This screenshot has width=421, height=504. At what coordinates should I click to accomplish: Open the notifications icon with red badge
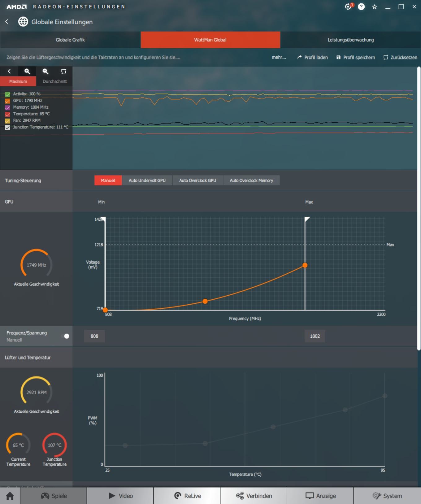tap(349, 7)
